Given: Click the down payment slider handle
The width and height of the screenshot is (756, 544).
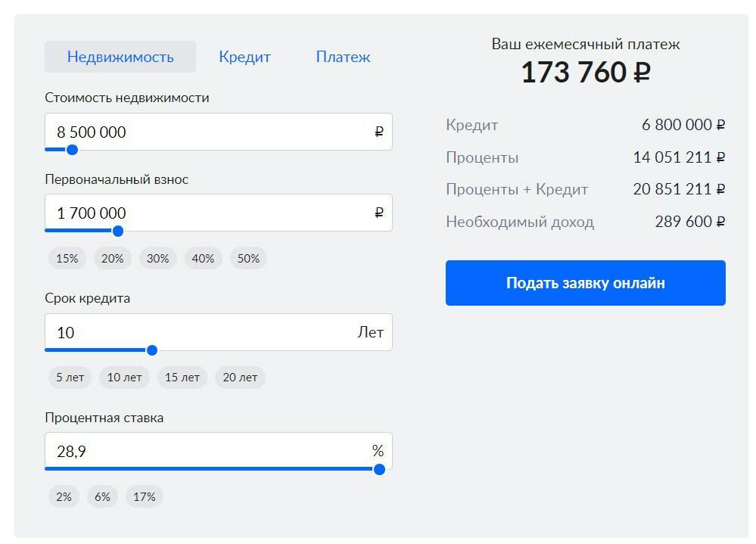Looking at the screenshot, I should pos(118,231).
